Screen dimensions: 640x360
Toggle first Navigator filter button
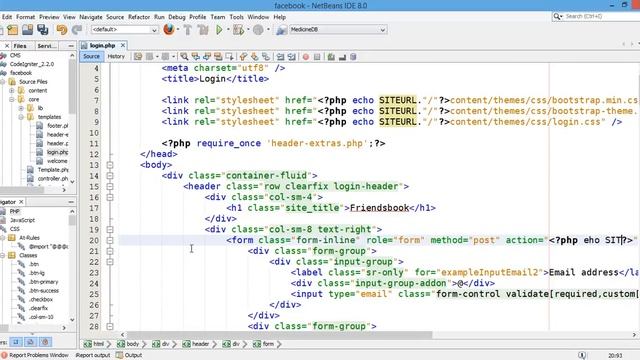[x=16, y=342]
